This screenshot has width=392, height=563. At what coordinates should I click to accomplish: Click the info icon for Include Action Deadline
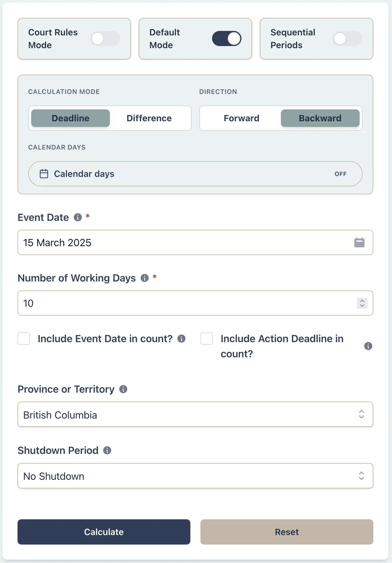click(368, 346)
